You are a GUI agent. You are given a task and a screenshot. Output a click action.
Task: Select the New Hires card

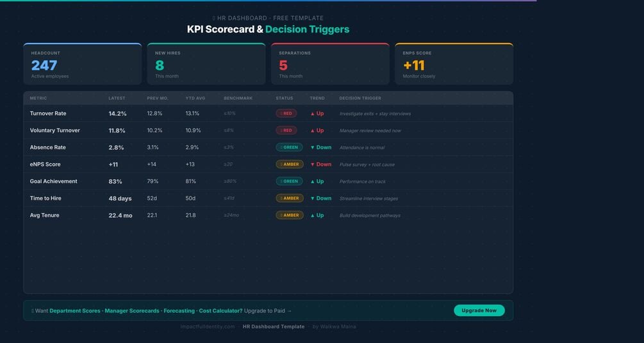pos(206,64)
